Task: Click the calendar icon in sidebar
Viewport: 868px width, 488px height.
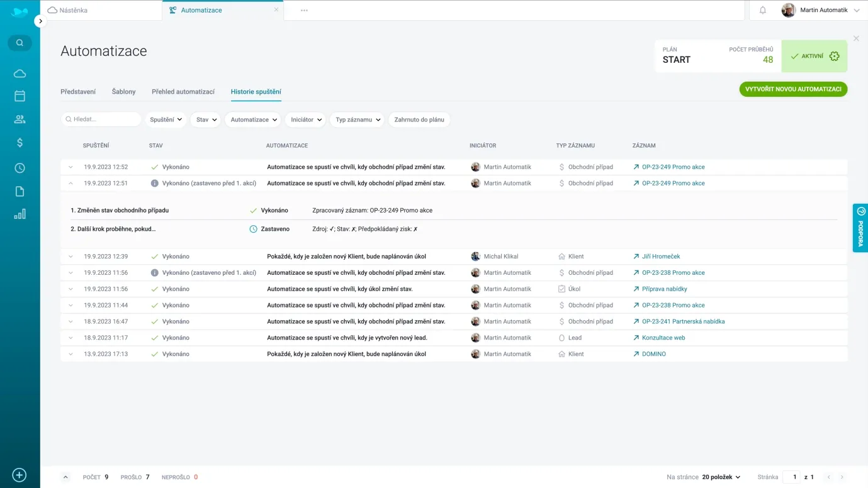Action: pyautogui.click(x=20, y=96)
